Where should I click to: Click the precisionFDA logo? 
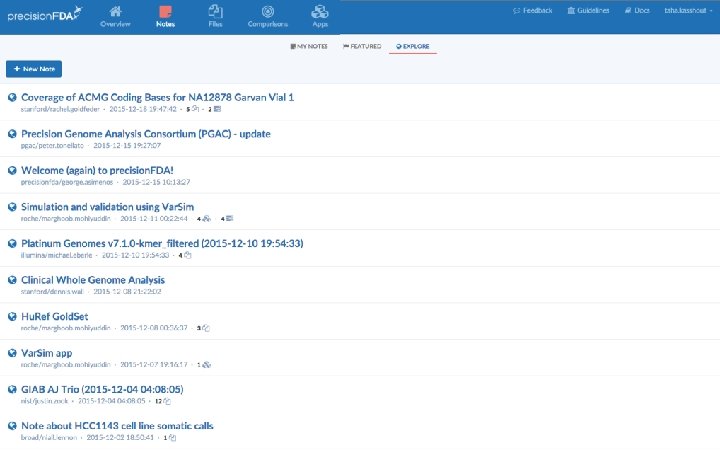45,15
